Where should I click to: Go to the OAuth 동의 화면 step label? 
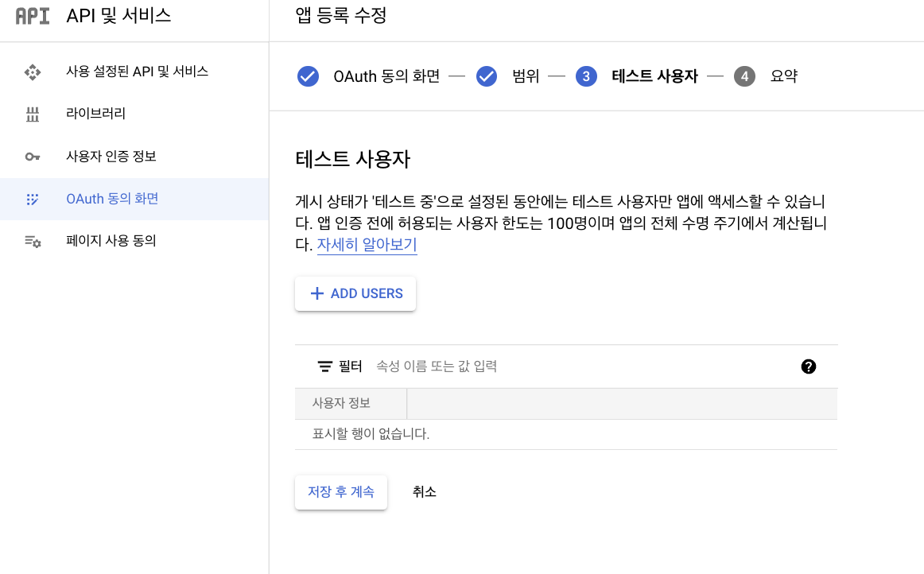click(386, 76)
